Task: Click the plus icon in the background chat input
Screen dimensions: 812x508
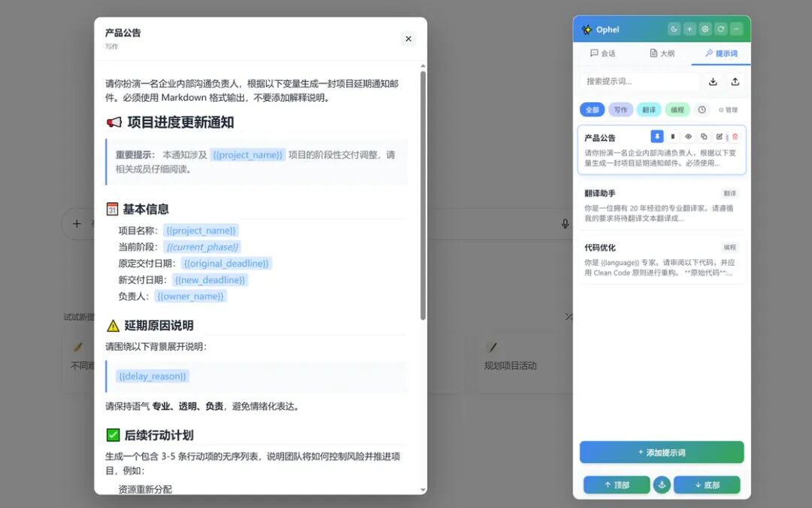Action: coord(77,224)
